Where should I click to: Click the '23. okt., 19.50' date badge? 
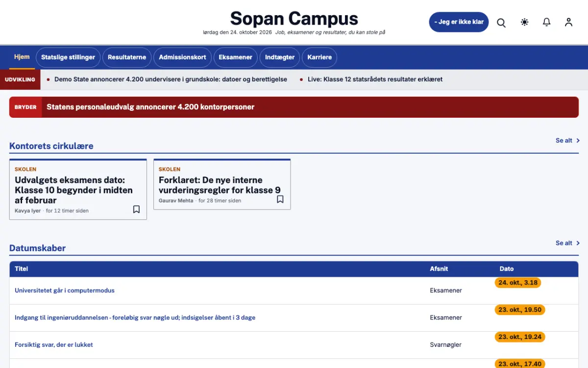(520, 310)
